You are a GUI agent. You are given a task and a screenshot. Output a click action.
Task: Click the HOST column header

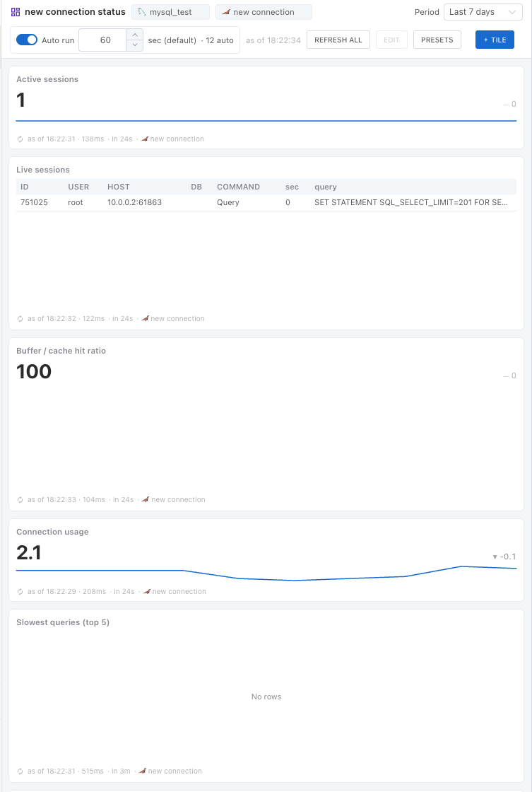119,187
